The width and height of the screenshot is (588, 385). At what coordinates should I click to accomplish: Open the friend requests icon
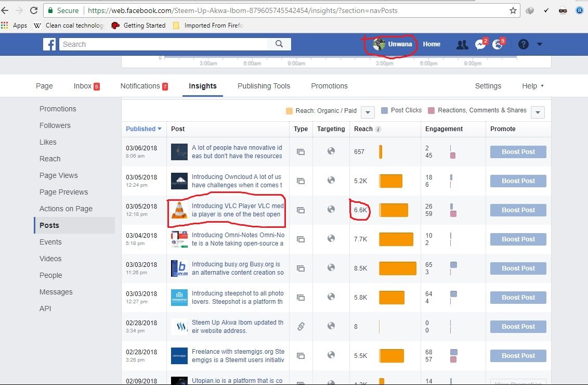[x=462, y=45]
